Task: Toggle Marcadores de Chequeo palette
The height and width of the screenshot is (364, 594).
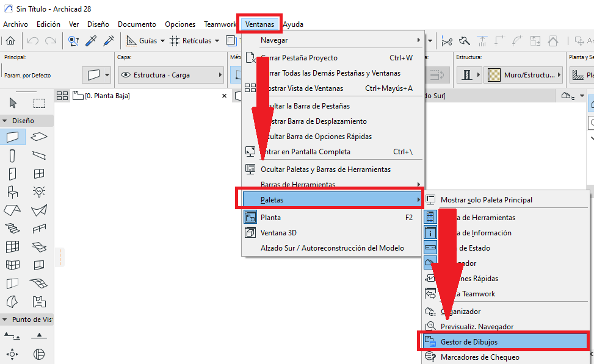Action: [x=480, y=357]
